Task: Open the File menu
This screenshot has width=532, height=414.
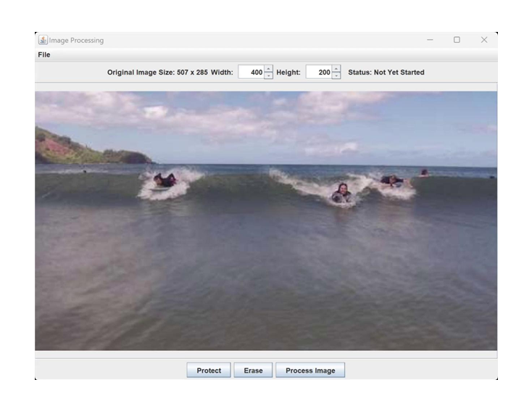Action: click(44, 55)
